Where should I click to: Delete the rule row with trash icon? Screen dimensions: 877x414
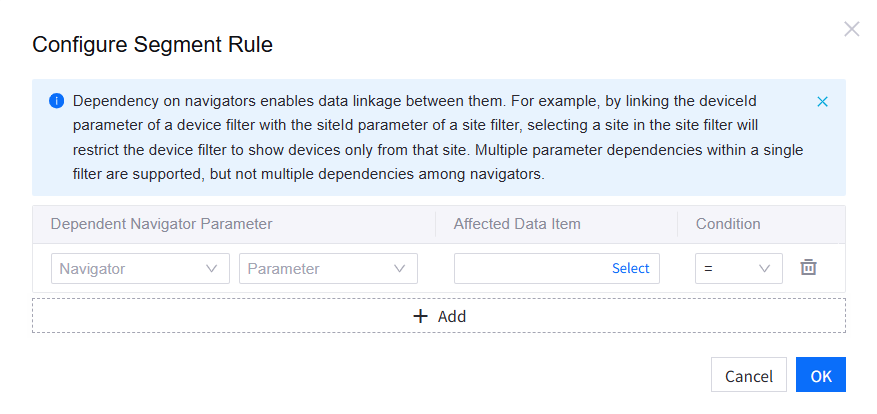pos(809,268)
